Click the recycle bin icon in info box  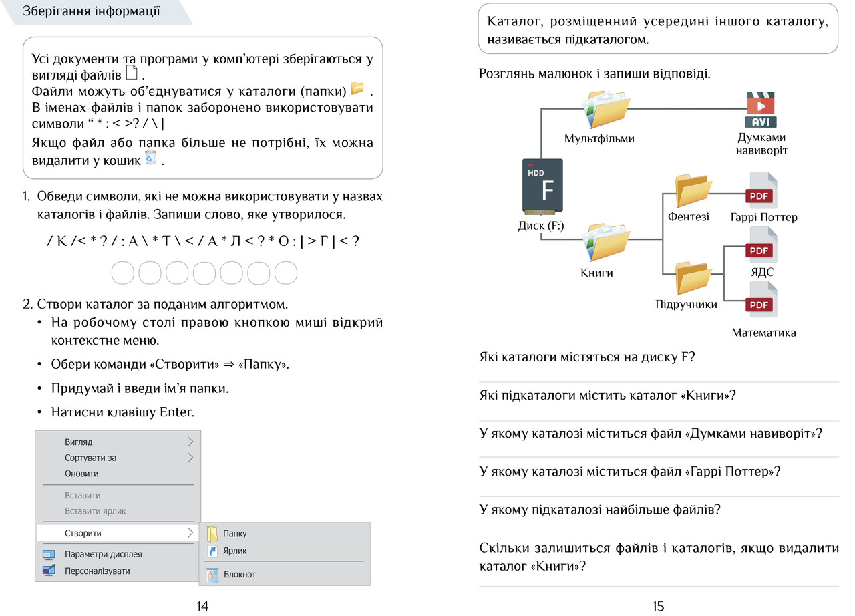pyautogui.click(x=150, y=158)
